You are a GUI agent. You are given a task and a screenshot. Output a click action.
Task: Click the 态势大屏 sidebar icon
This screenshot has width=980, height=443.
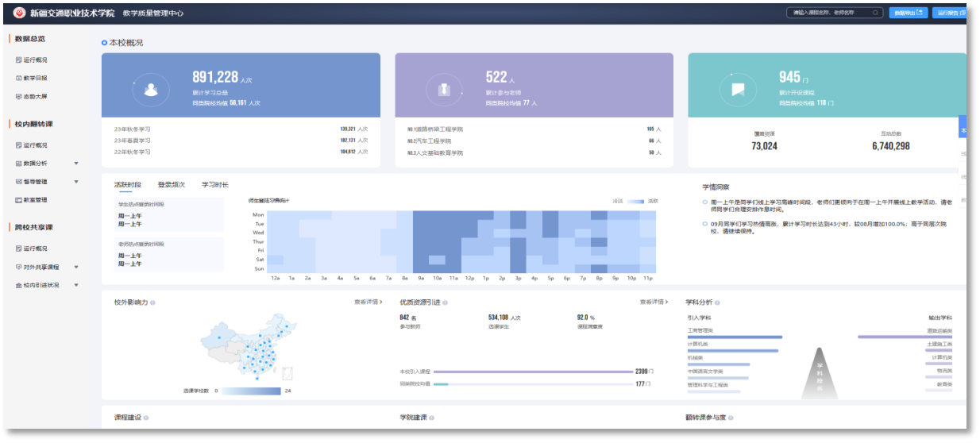tap(19, 96)
